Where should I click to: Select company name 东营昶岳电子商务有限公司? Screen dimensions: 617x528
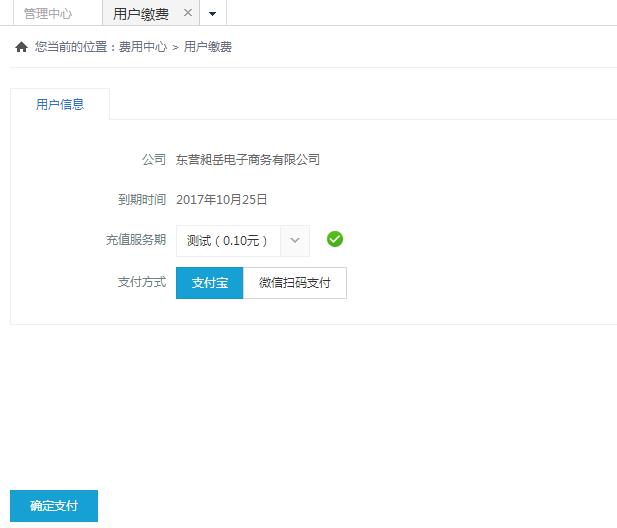point(248,160)
